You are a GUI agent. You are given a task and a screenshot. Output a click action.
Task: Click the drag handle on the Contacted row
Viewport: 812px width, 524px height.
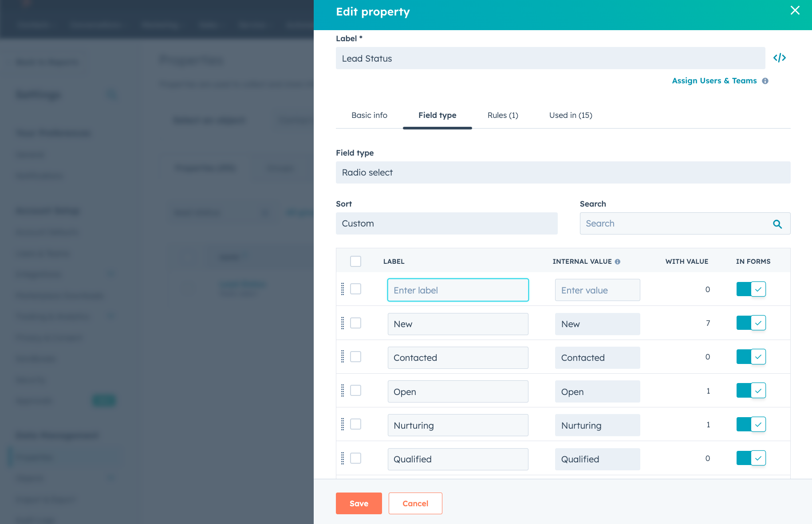343,357
